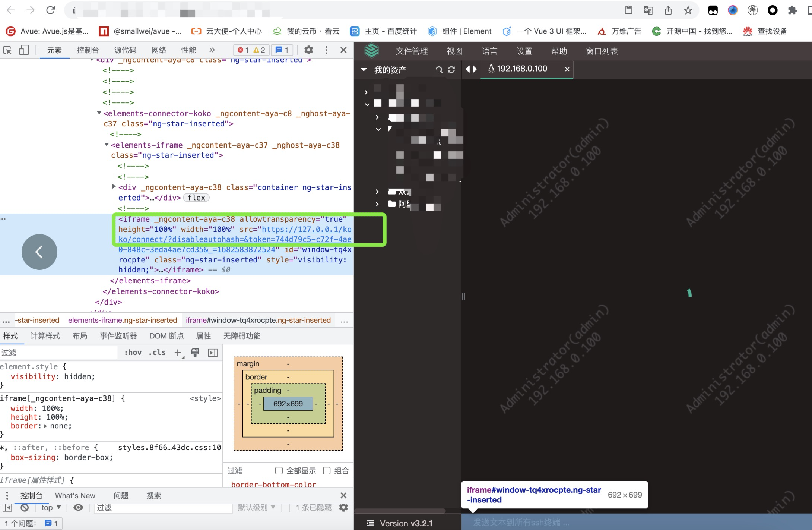Toggle the console sidebar panel icon
The image size is (812, 530).
click(7, 508)
